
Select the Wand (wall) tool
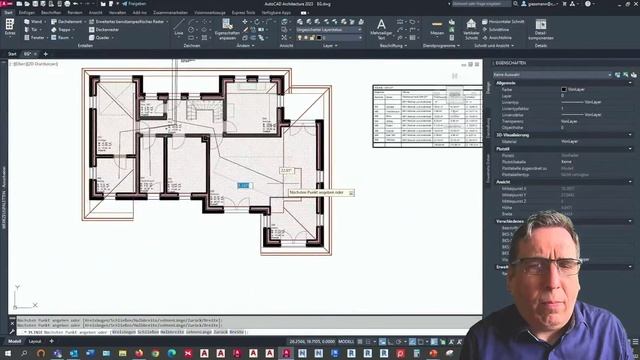33,22
